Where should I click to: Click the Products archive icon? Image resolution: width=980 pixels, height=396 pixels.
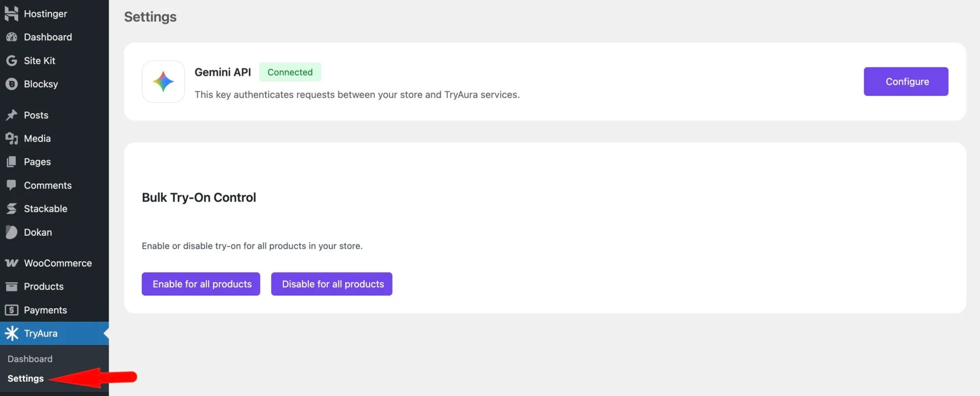click(x=11, y=287)
